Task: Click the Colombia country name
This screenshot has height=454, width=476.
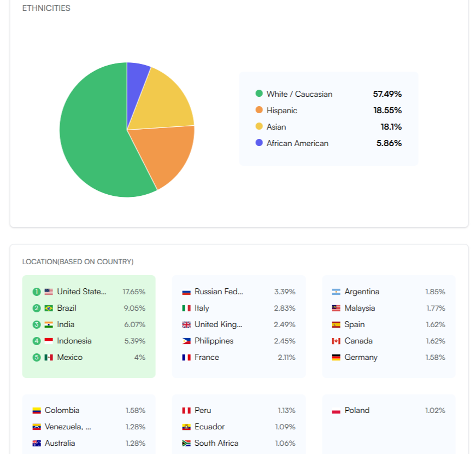Action: click(x=62, y=411)
